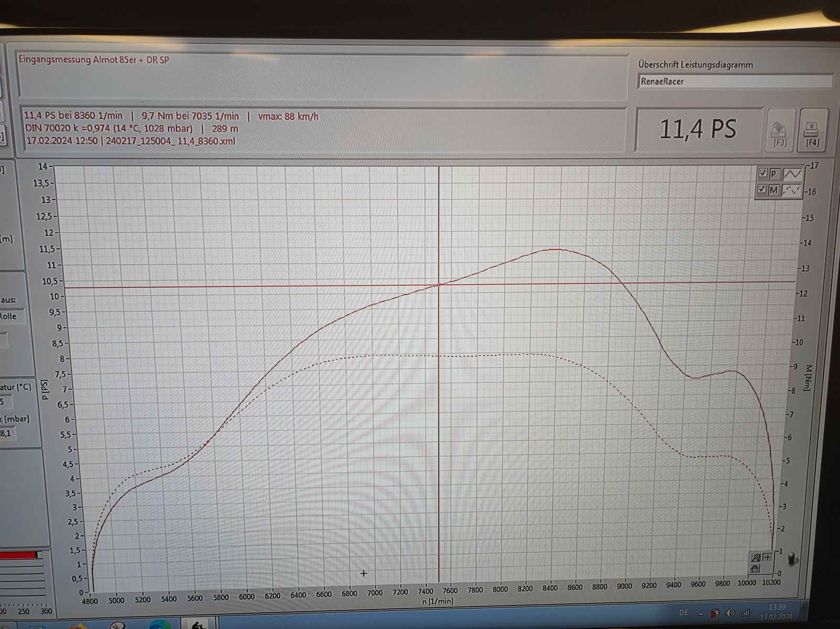The height and width of the screenshot is (629, 840).
Task: Click the P legend label button
Action: (774, 173)
